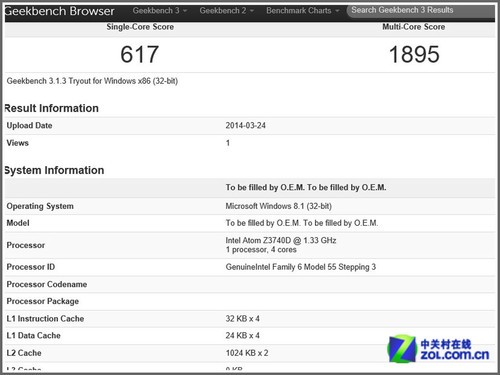
Task: Click the zol.com.cn watermark text
Action: [x=455, y=355]
